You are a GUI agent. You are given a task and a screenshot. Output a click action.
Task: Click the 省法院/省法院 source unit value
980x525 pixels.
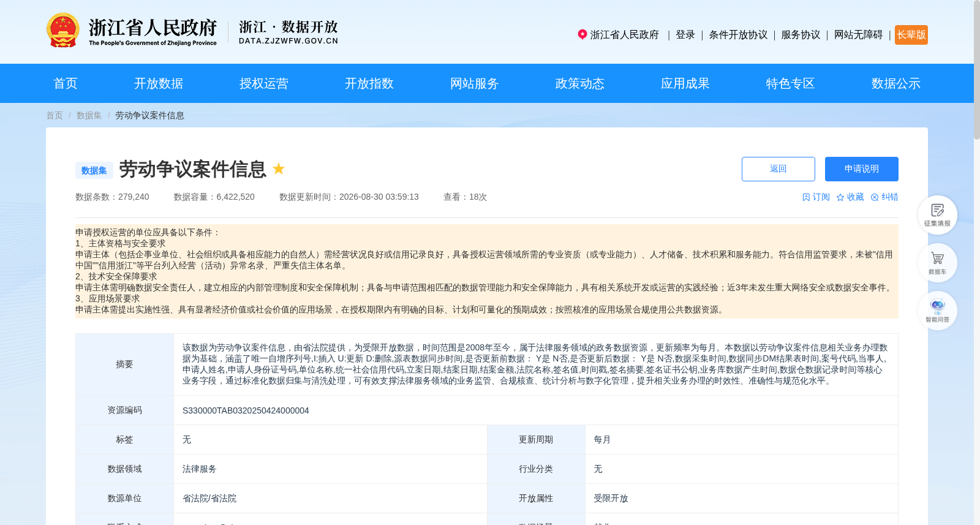click(209, 499)
